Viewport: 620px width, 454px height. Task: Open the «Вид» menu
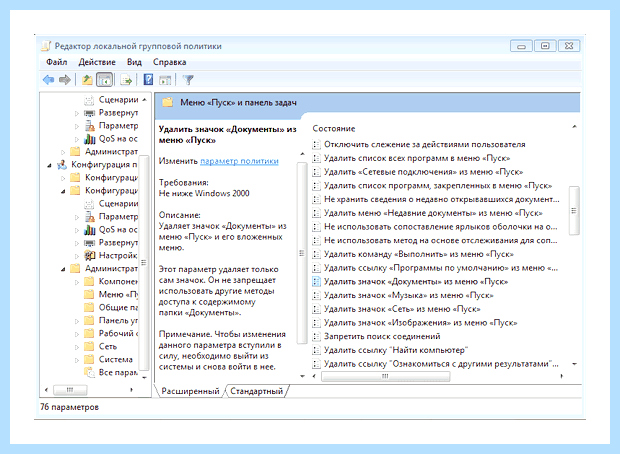pyautogui.click(x=134, y=62)
